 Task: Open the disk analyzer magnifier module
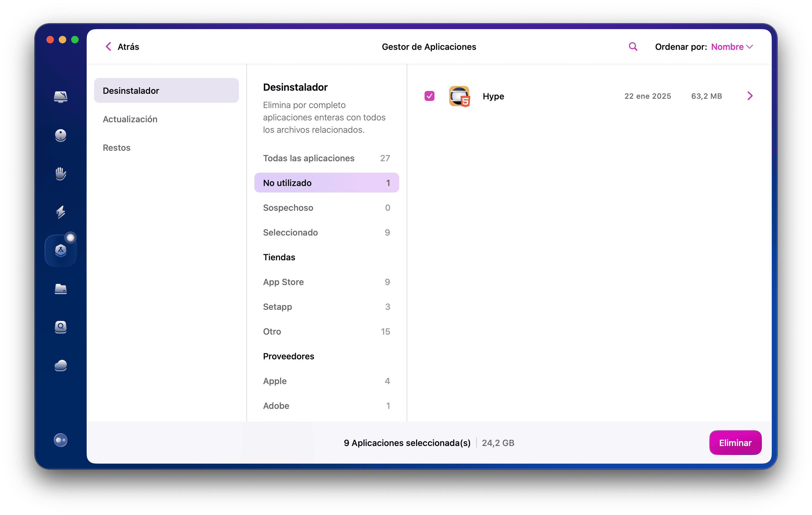pos(61,327)
